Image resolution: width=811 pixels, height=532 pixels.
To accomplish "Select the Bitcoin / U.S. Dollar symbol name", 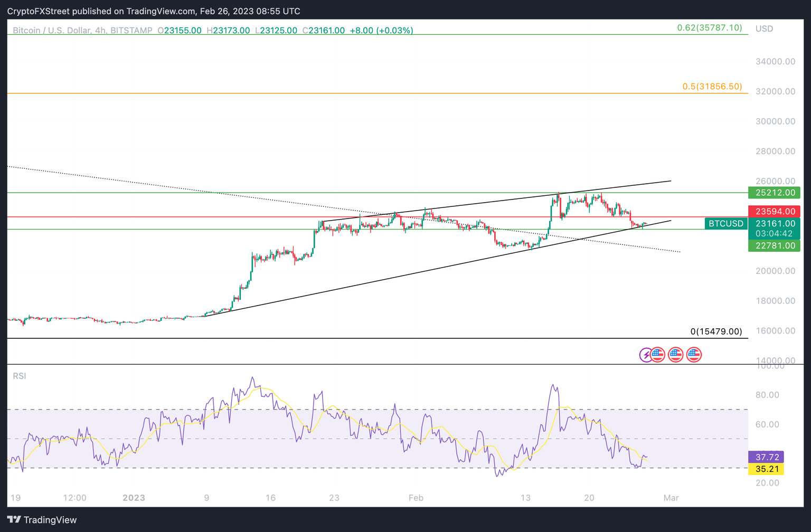I will click(53, 31).
